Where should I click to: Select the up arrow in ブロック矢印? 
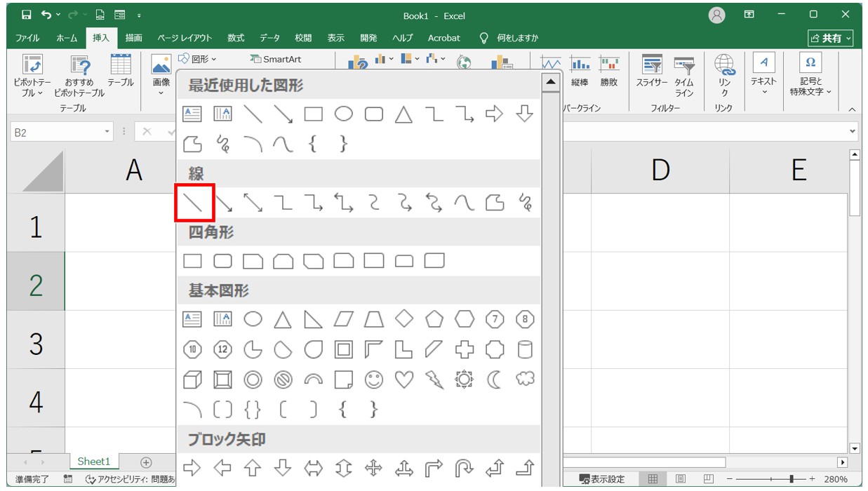[x=253, y=467]
